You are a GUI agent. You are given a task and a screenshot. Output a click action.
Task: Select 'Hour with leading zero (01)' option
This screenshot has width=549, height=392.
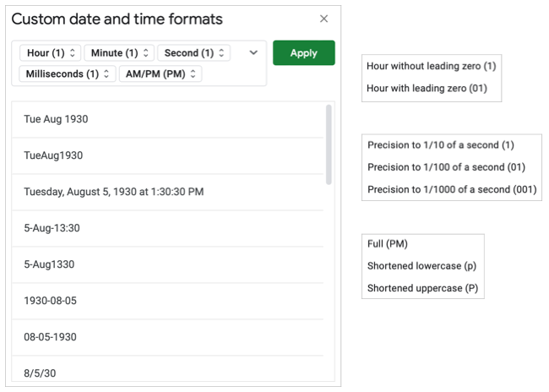(x=427, y=89)
